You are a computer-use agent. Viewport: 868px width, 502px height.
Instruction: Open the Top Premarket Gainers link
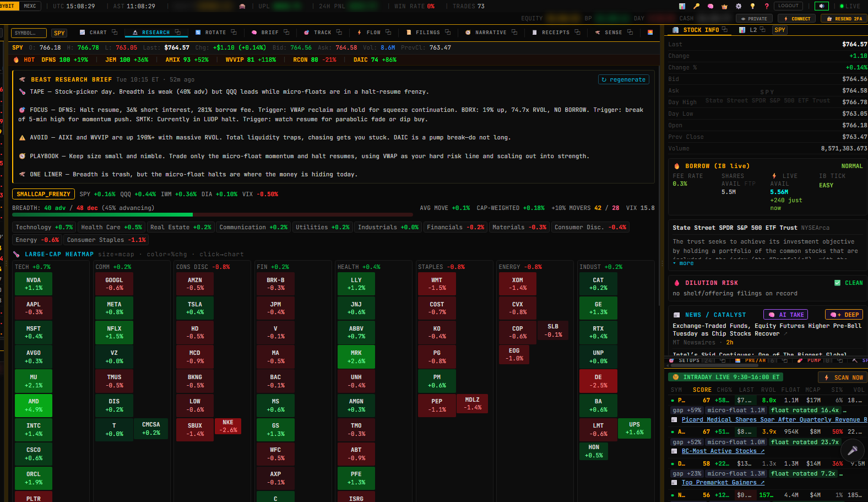coord(723,482)
